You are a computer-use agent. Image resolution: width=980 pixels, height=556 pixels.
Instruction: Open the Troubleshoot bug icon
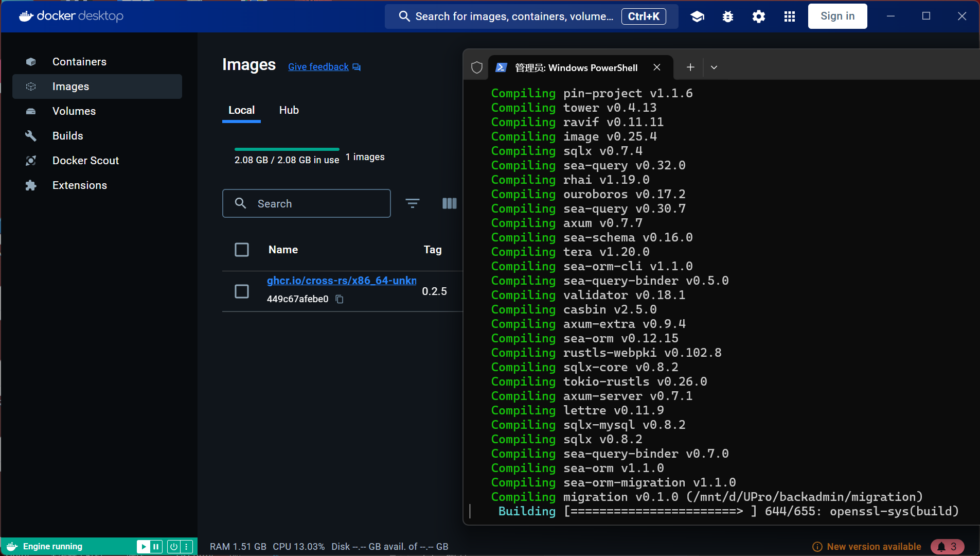pyautogui.click(x=728, y=16)
